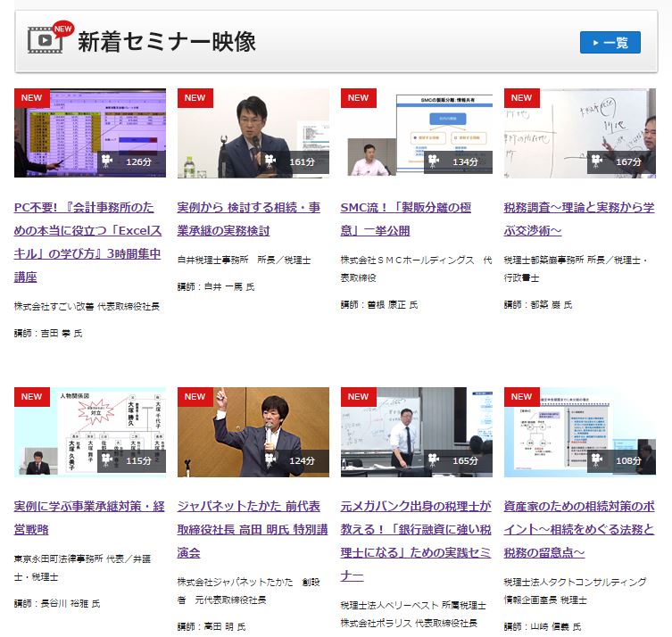This screenshot has width=672, height=637.
Task: Open 元メガバンク出身の税理士 seminar link
Action: 416,540
